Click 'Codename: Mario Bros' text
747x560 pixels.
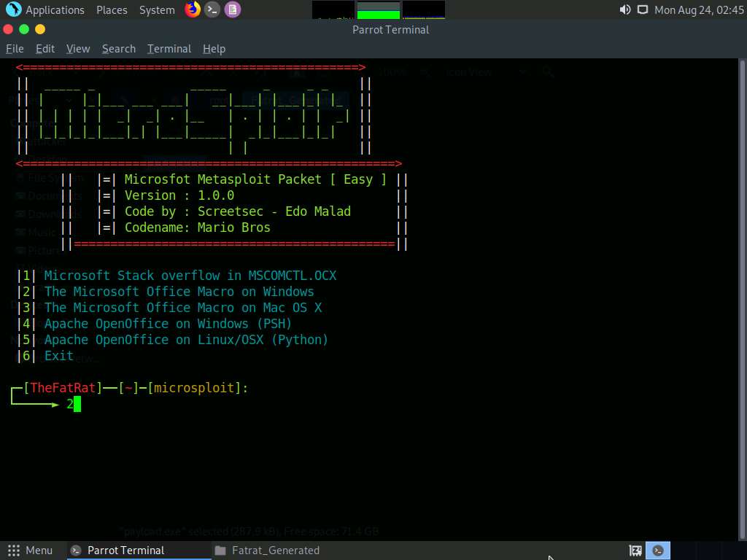point(197,227)
